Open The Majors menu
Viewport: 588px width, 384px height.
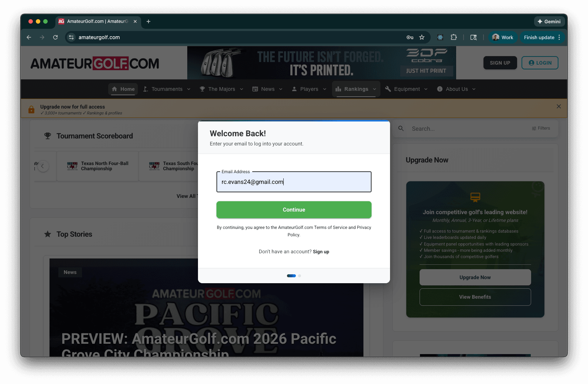coord(221,89)
